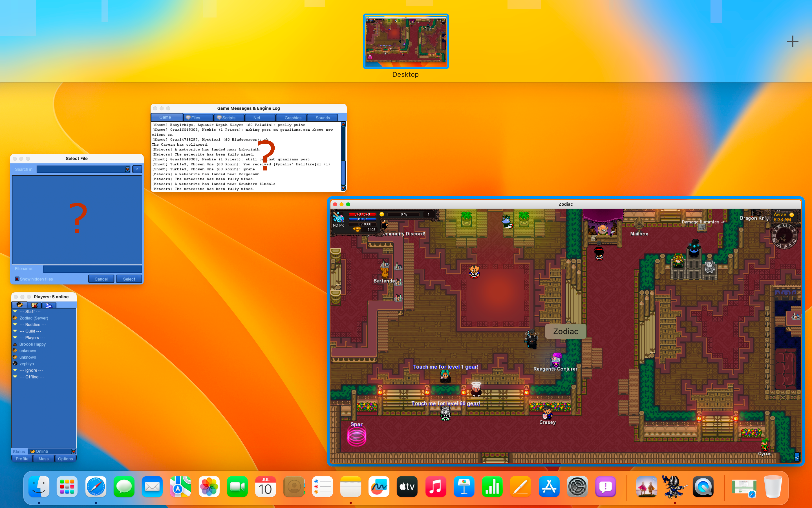
Task: Open the scroll/message tab icon in Players window
Action: [x=34, y=305]
